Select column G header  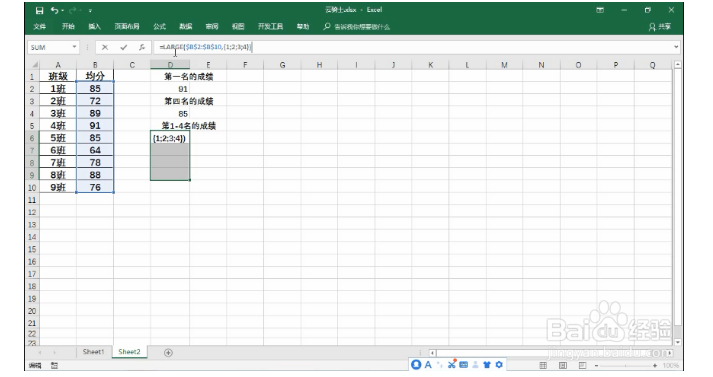click(282, 65)
